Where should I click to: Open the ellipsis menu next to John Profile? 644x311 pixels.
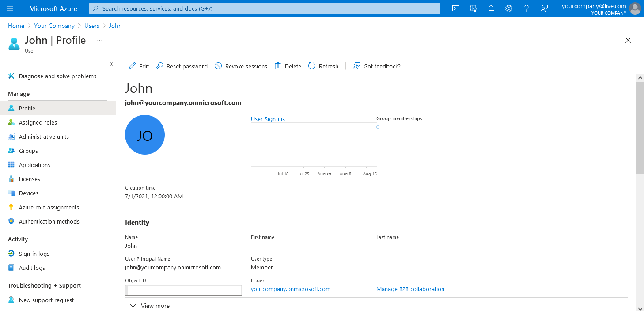click(x=99, y=40)
